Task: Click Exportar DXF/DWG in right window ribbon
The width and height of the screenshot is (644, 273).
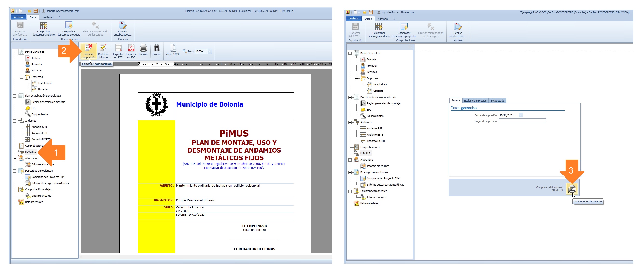Action: point(355,30)
